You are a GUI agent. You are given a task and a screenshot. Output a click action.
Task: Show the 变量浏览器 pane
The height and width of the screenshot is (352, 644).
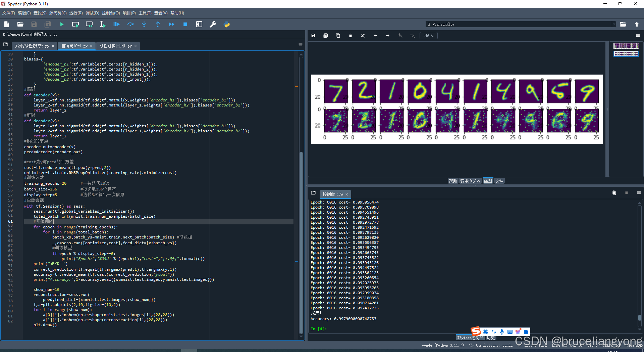pos(470,181)
